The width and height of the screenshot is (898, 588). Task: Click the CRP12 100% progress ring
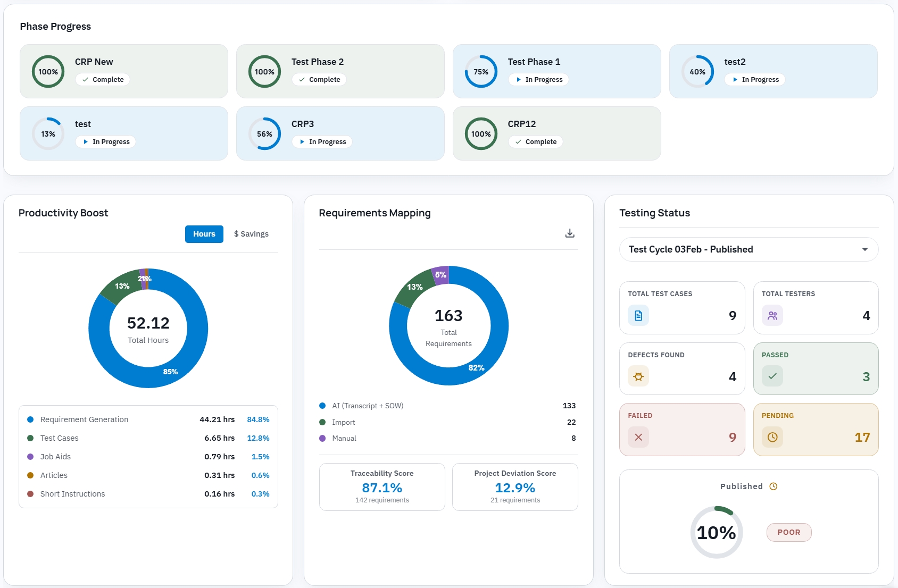point(481,133)
